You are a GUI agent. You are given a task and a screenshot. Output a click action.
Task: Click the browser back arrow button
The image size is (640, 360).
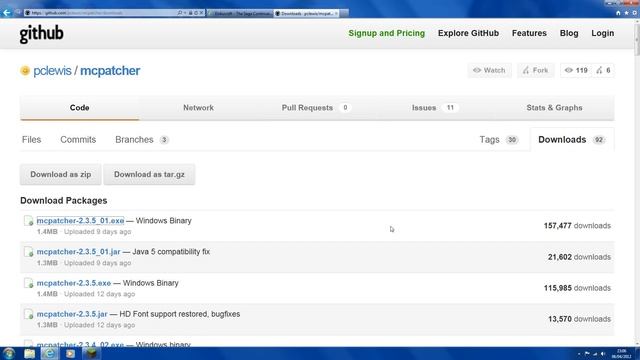[7, 13]
